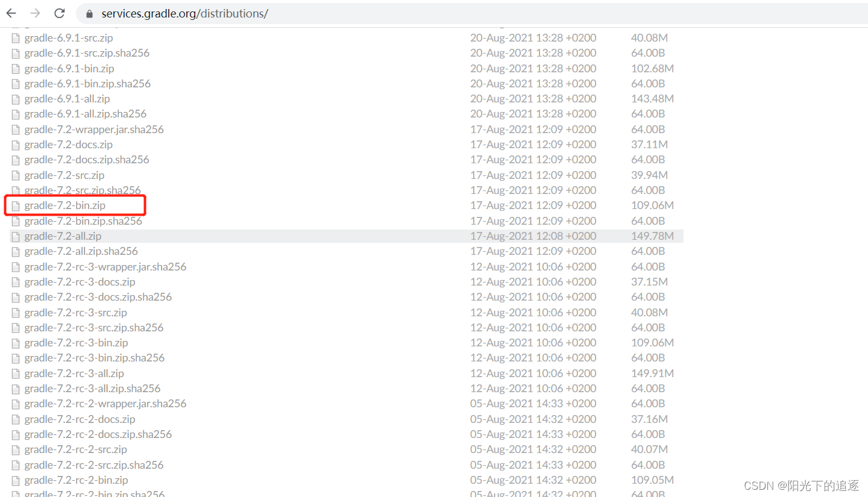868x497 pixels.
Task: Open gradle-7.2-docs.zip link
Action: [x=68, y=145]
